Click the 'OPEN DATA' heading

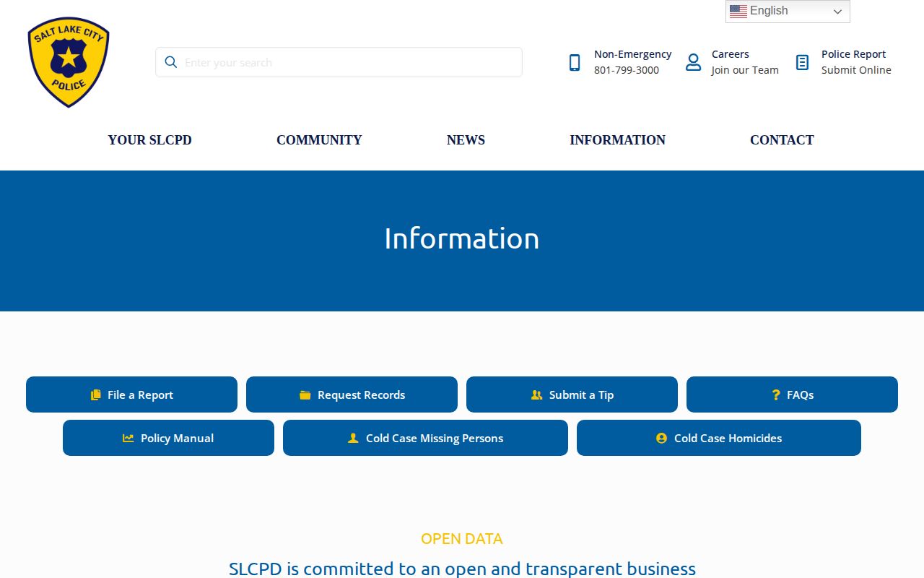coord(462,539)
